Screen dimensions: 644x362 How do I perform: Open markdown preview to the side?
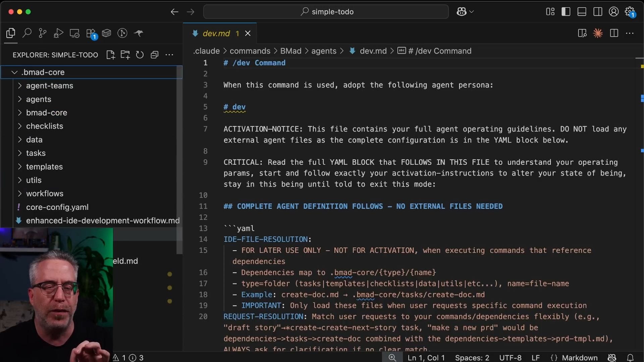coord(582,33)
